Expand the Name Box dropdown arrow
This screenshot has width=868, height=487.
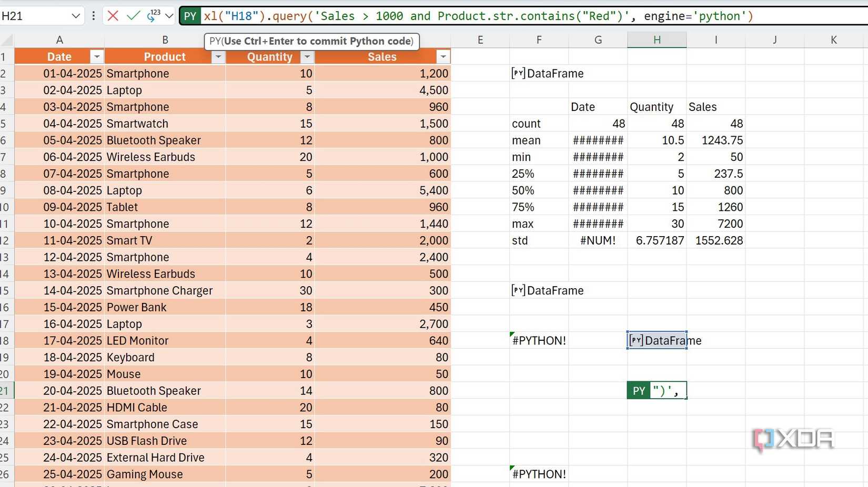76,15
